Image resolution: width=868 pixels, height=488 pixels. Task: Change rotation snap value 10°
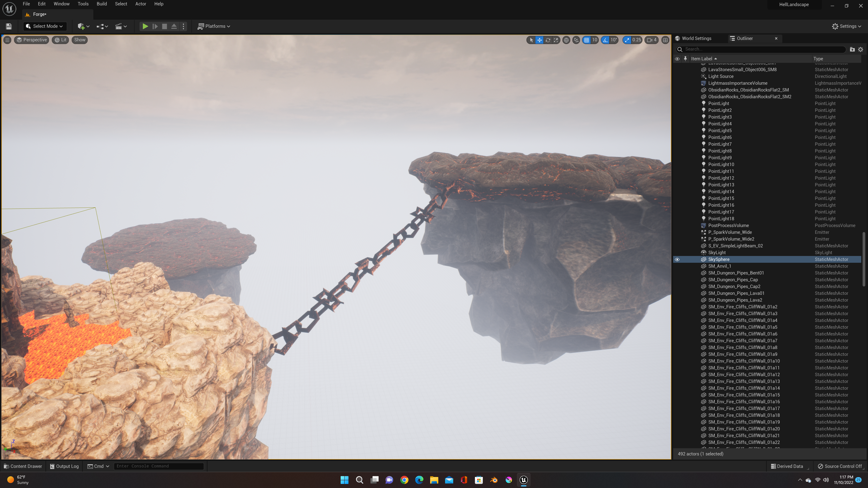click(x=614, y=40)
